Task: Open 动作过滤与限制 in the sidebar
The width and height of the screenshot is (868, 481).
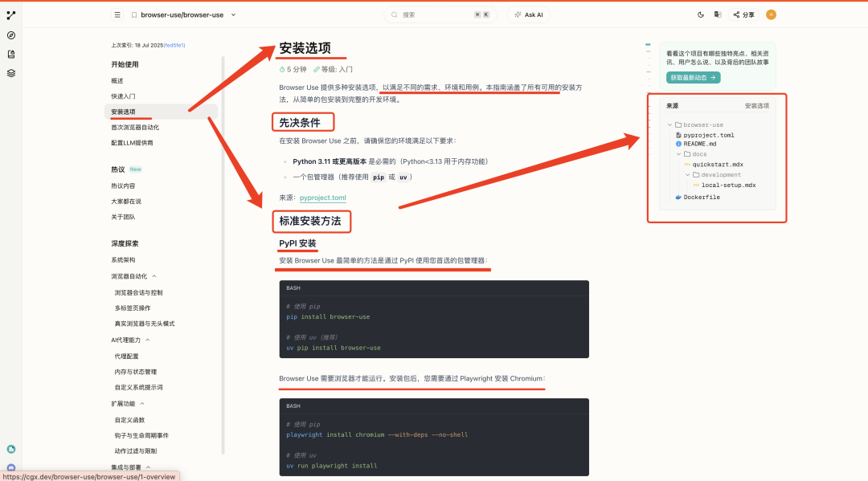Action: (136, 451)
